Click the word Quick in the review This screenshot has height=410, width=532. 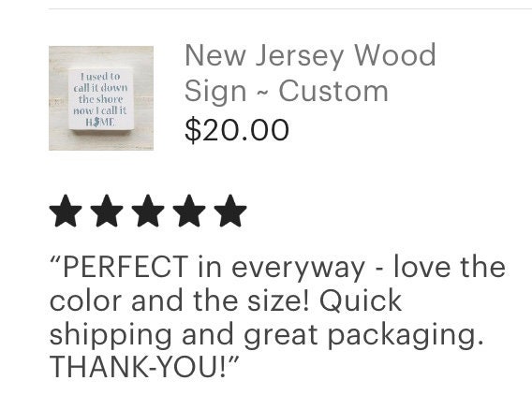click(361, 300)
